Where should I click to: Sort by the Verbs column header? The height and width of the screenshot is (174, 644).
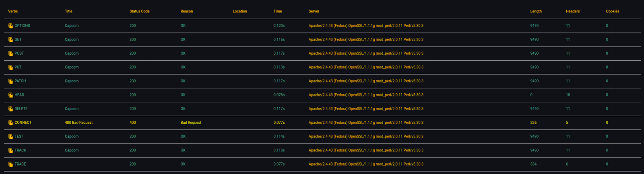(13, 11)
